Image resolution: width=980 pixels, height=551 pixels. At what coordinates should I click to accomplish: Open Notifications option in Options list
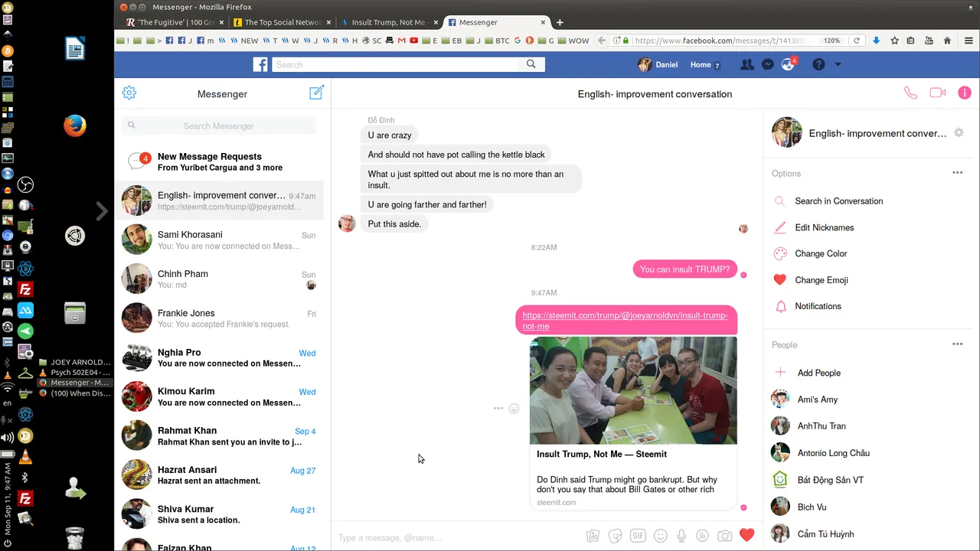click(x=818, y=306)
